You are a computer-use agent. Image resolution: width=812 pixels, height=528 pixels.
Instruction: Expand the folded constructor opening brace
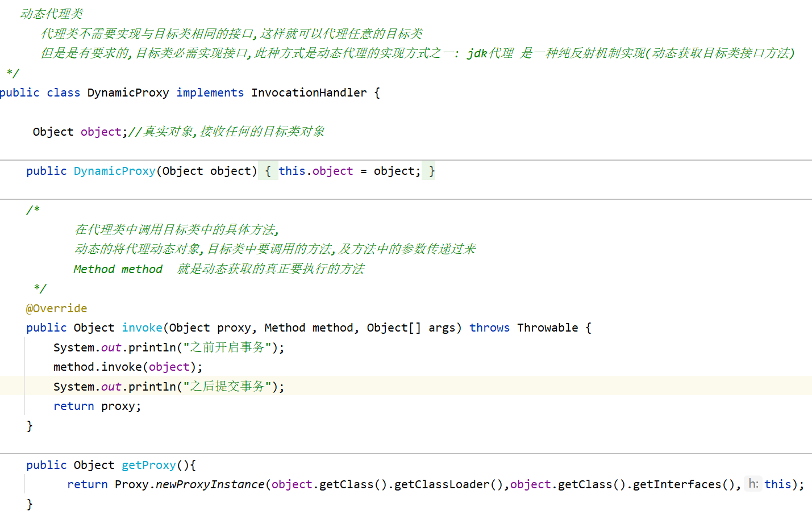[x=268, y=171]
